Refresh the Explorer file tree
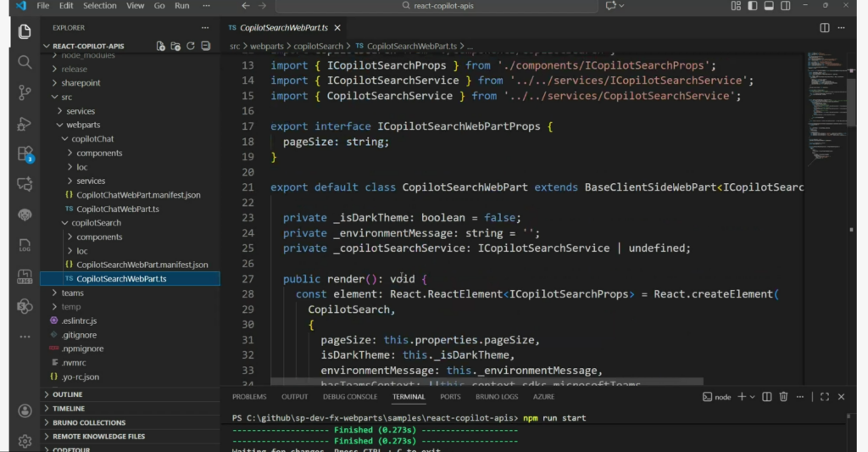The width and height of the screenshot is (868, 452). [x=191, y=46]
